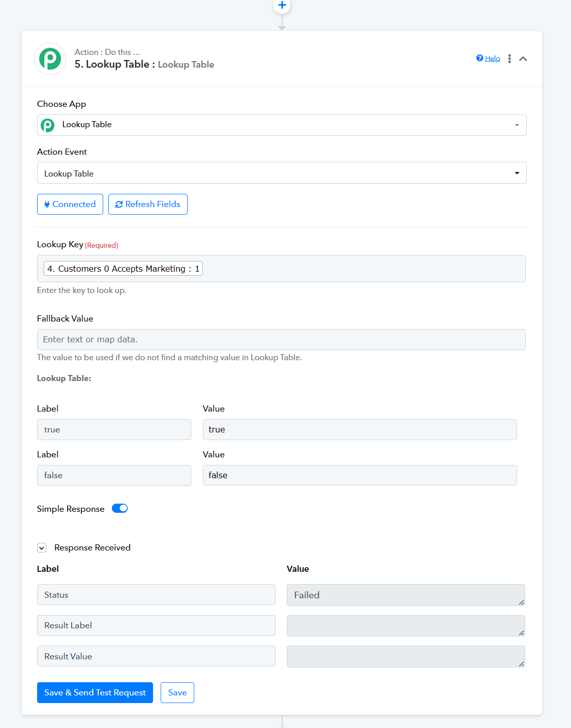Click the Fallback Value input field
Viewport: 571px width, 728px height.
click(281, 339)
